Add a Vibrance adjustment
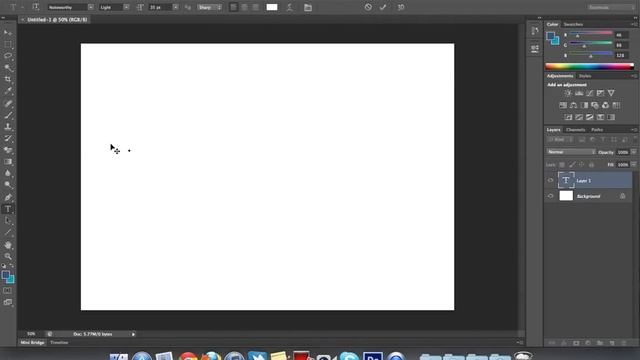 611,93
